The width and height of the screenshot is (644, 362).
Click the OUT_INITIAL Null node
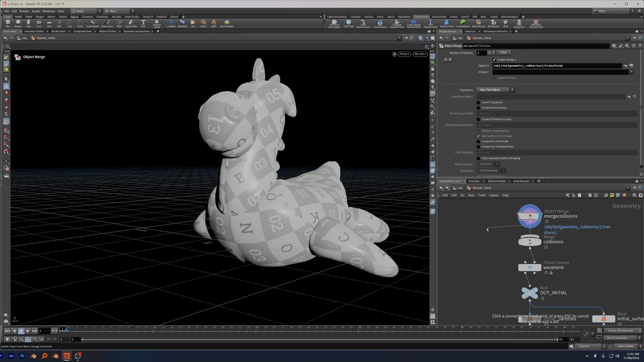tap(530, 293)
